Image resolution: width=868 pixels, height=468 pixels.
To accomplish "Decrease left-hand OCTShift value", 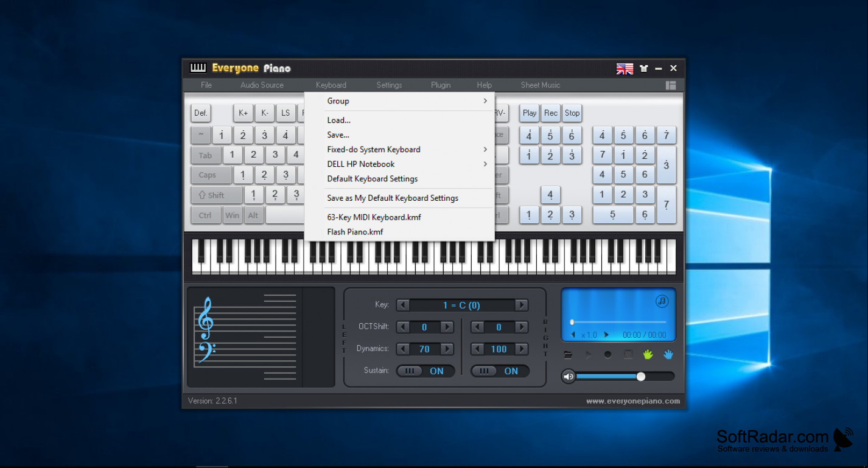I will coord(403,327).
